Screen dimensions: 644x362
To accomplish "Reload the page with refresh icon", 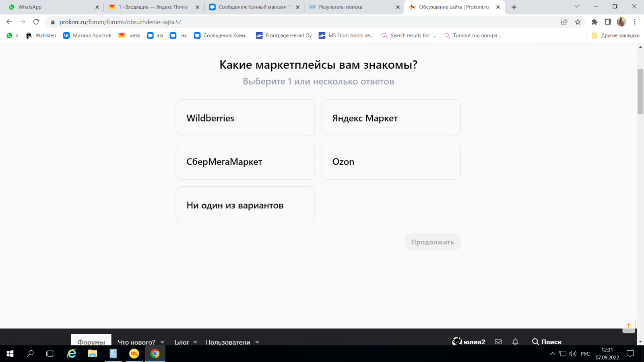I will 36,22.
